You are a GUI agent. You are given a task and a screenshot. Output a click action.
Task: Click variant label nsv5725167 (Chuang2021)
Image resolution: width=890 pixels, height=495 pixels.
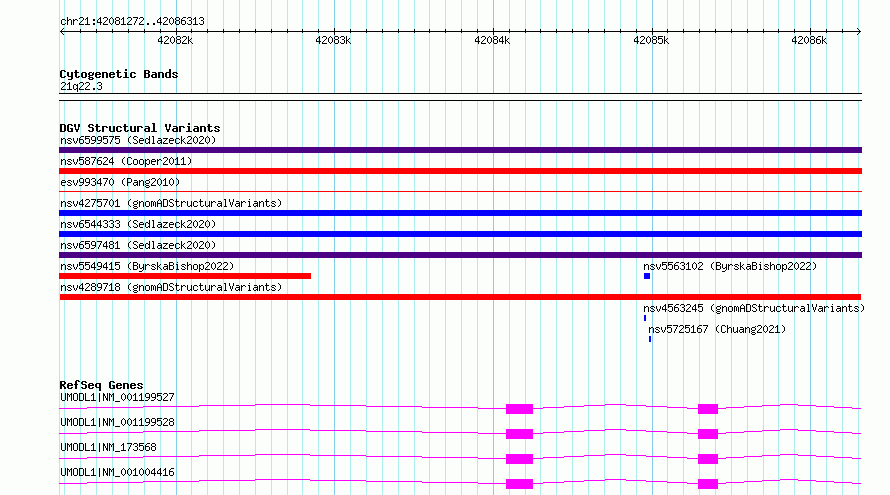point(717,329)
